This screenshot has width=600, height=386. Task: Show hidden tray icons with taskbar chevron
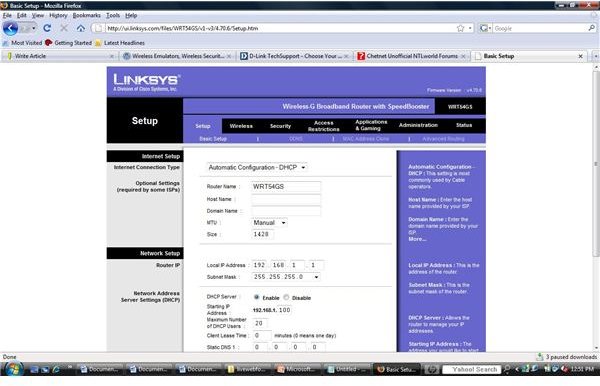[517, 370]
